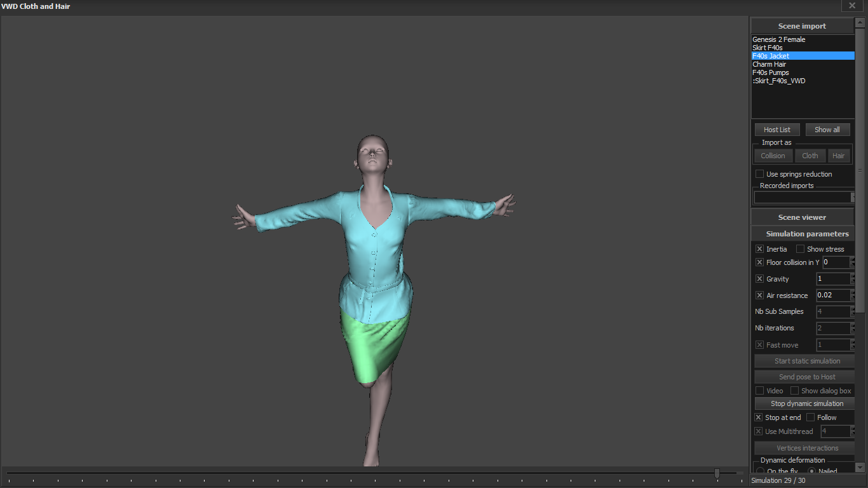Viewport: 868px width, 488px height.
Task: Import selection as Hair
Action: (839, 156)
